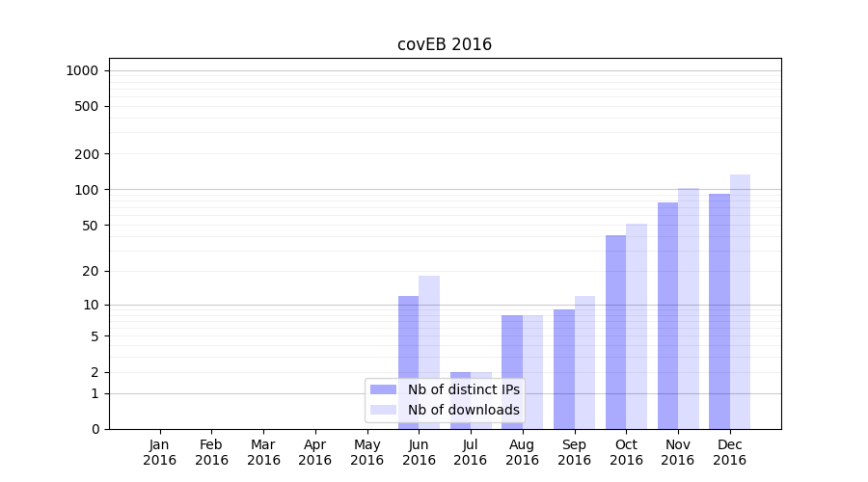The image size is (868, 482).
Task: Select the August distinct IPs bar
Action: 512,372
